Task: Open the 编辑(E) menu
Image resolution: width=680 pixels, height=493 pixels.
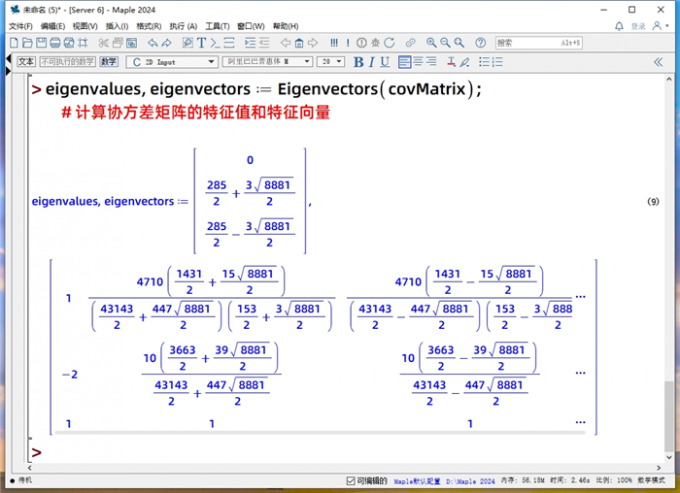Action: click(53, 26)
